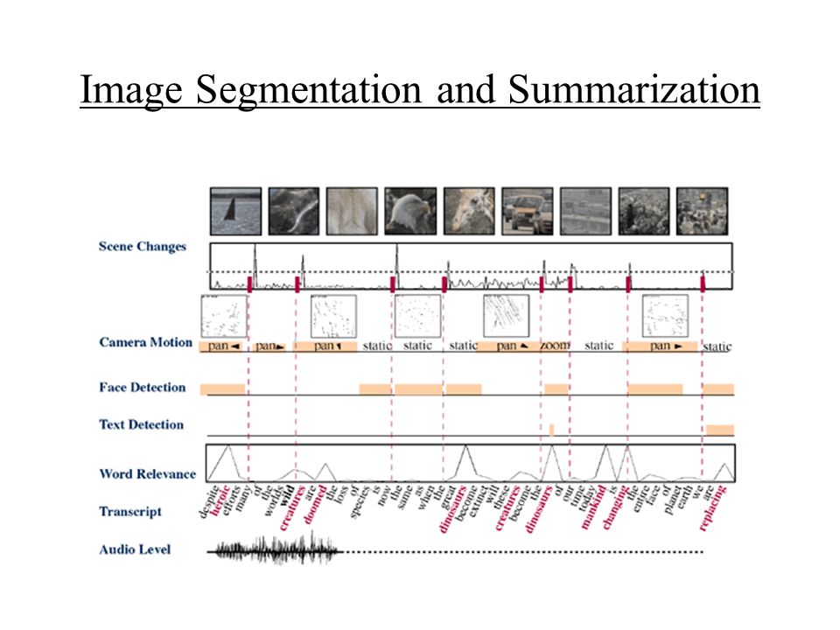Click the slide title 'Image Segmentation and Summarization'
Viewport: 840px width, 630px height.
click(420, 90)
